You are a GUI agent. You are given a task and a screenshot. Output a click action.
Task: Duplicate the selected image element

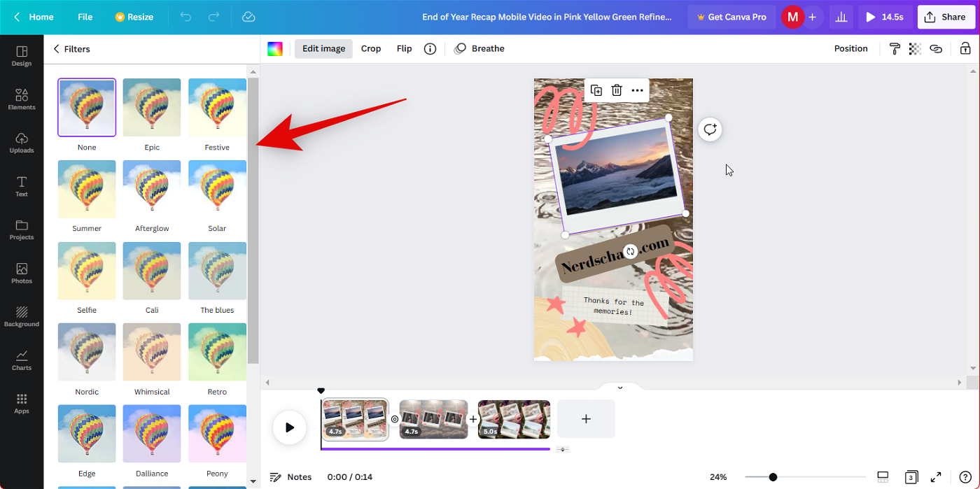(x=596, y=90)
